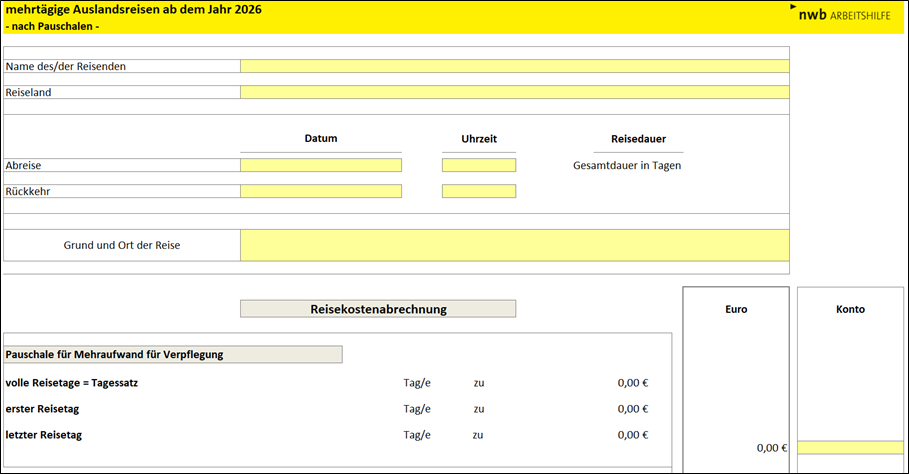Click the Reisekostenabrechnung heading box
909x474 pixels.
click(378, 309)
